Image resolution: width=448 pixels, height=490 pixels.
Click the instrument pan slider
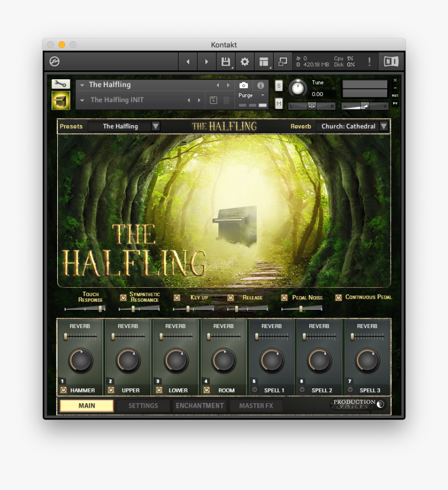(x=312, y=106)
